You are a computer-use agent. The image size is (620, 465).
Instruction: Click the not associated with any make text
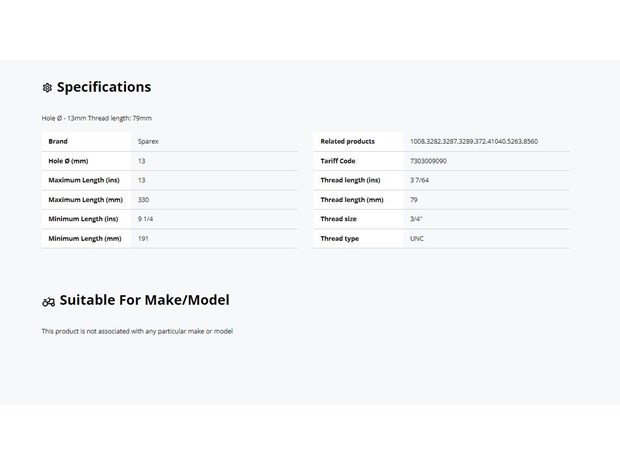coord(137,331)
